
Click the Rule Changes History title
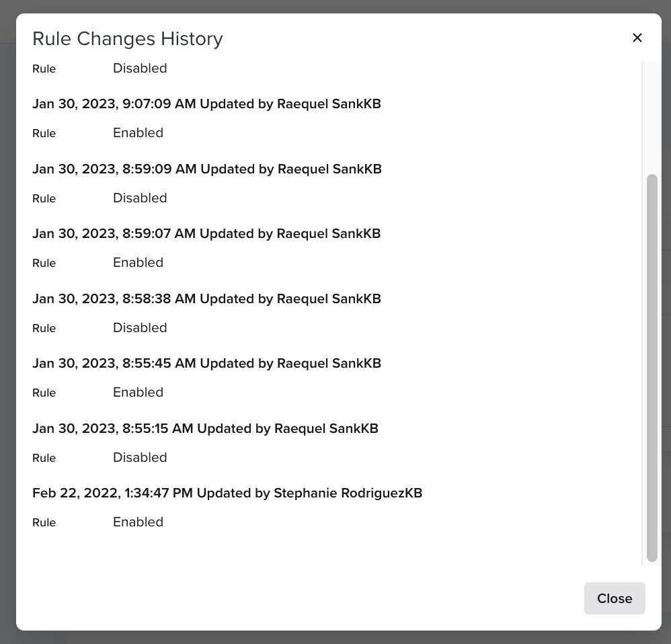[x=127, y=39]
